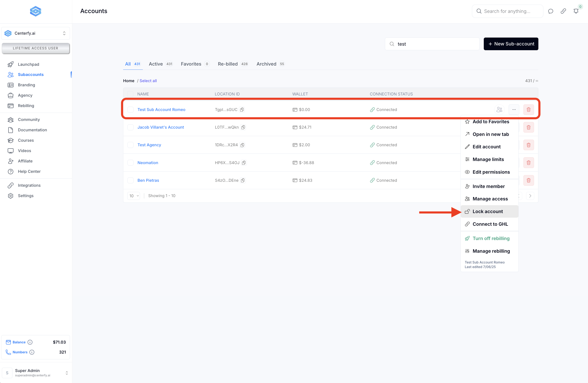Click the Select all link

[148, 81]
